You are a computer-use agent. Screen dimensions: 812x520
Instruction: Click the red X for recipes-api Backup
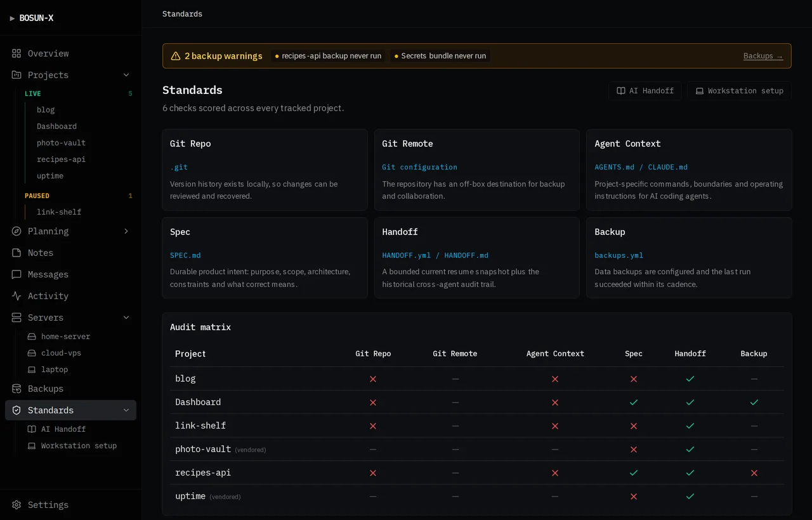coord(754,473)
